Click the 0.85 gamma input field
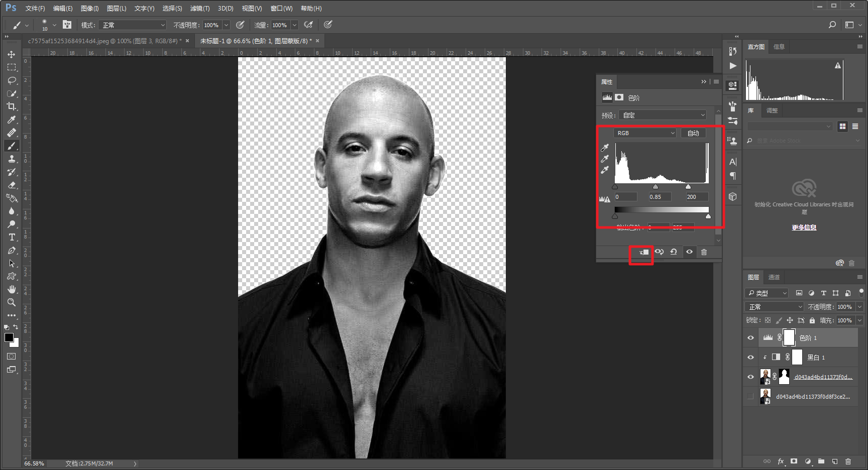Image resolution: width=868 pixels, height=470 pixels. tap(660, 197)
